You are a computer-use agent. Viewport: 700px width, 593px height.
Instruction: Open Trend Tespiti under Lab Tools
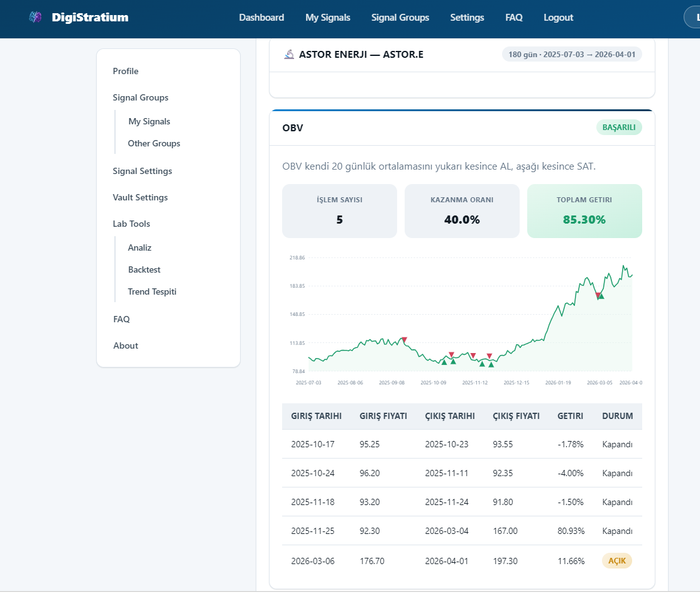coord(152,291)
